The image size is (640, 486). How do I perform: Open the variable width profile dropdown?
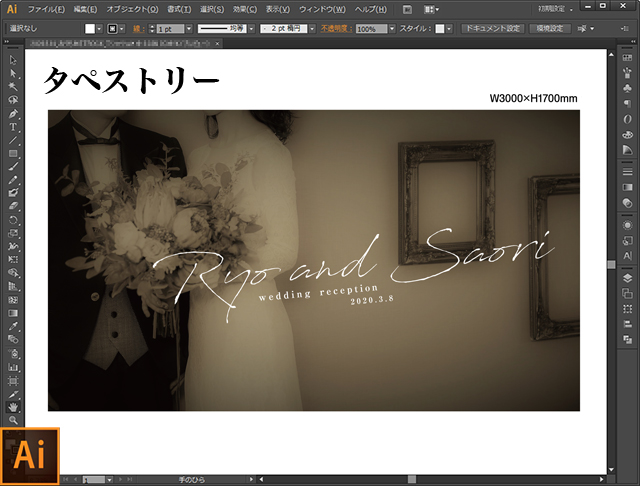(251, 29)
